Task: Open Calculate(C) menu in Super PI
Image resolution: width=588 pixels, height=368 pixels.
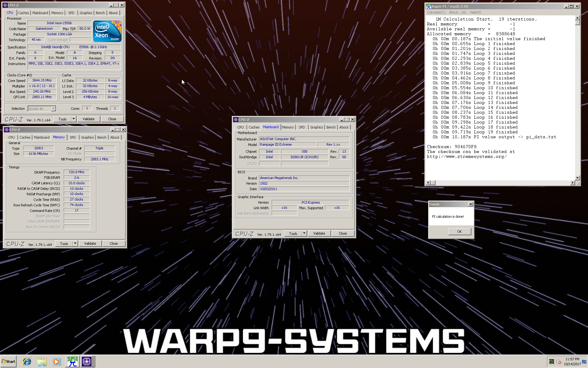Action: (x=436, y=12)
